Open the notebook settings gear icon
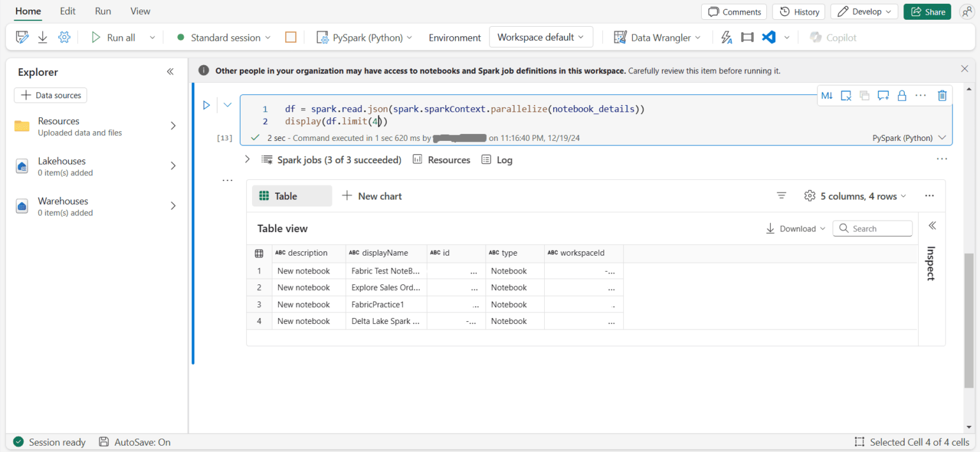 coord(64,38)
